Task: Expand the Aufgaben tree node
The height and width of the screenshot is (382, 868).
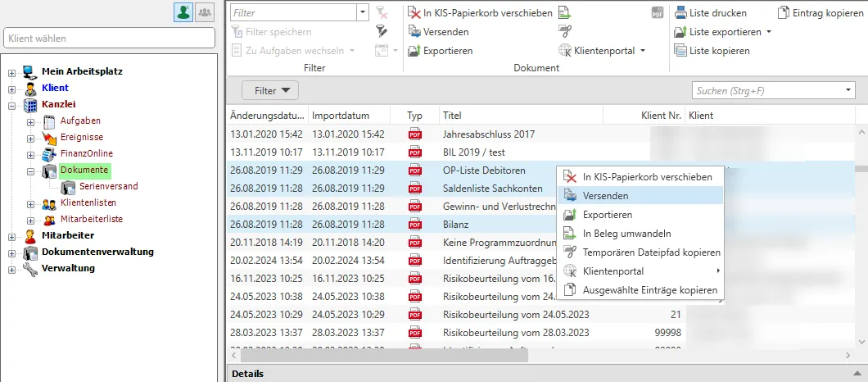Action: pyautogui.click(x=30, y=121)
